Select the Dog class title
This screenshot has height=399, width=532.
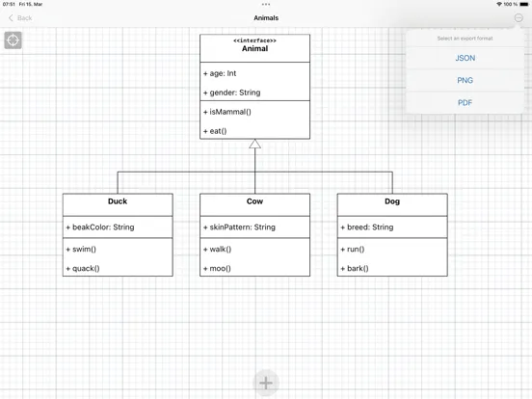click(392, 201)
